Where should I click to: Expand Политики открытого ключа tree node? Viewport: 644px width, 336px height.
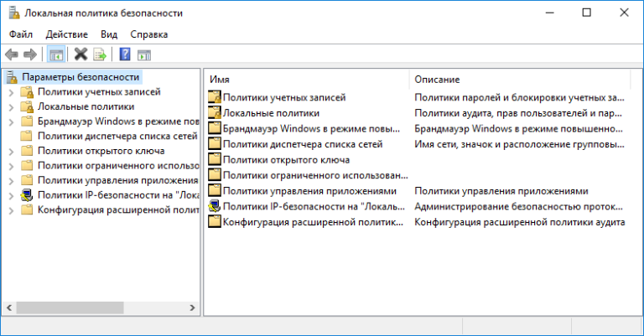pyautogui.click(x=11, y=152)
